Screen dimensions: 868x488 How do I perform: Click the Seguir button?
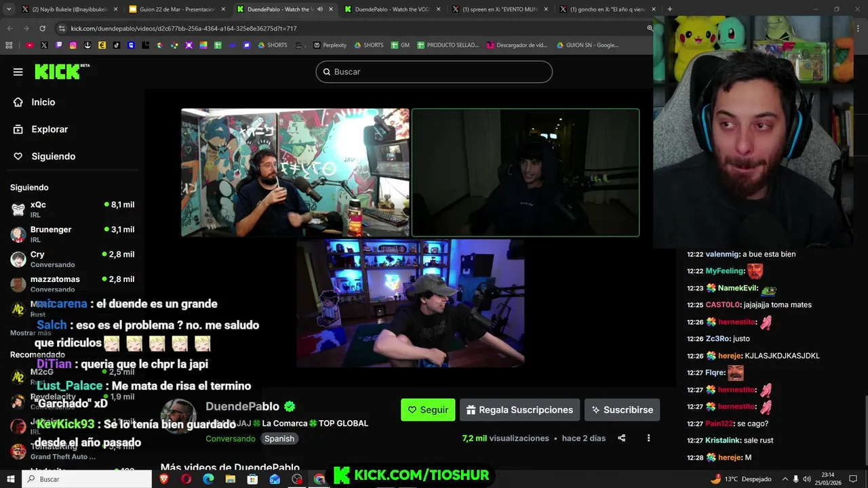click(428, 409)
